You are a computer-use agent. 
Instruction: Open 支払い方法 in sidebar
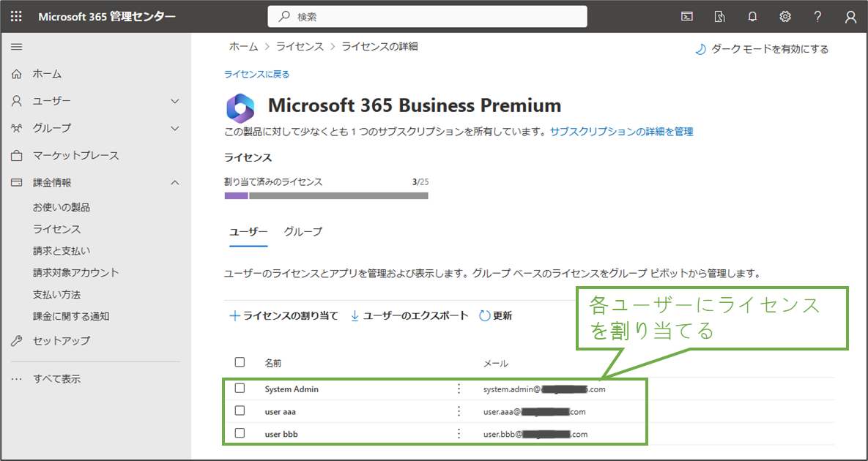[56, 295]
